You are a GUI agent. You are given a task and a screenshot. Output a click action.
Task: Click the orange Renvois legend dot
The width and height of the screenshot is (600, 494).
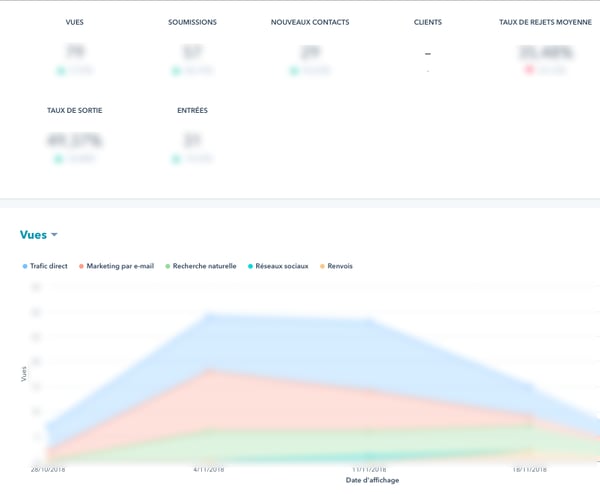point(322,266)
